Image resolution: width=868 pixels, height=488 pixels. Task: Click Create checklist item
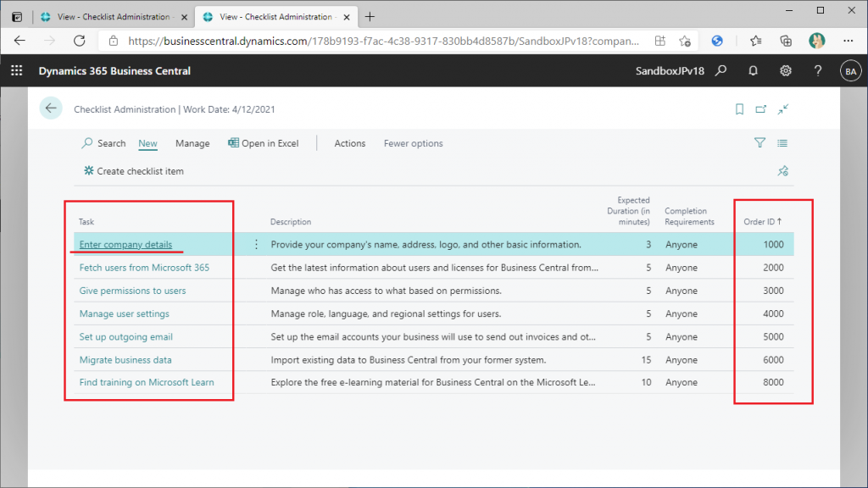coord(133,171)
